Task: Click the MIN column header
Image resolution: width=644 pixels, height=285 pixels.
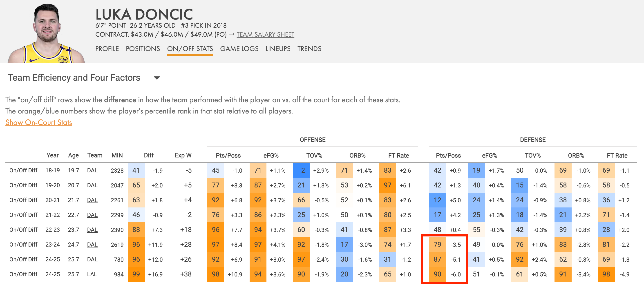Action: pyautogui.click(x=117, y=155)
